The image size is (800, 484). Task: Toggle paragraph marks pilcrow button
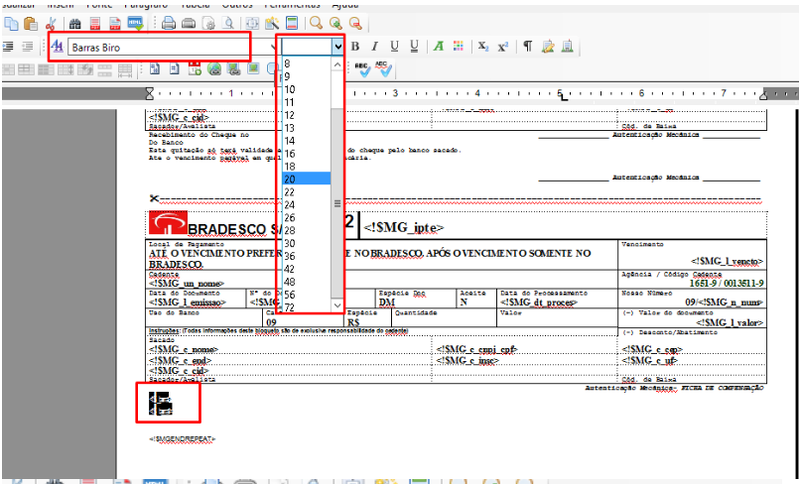pos(528,46)
